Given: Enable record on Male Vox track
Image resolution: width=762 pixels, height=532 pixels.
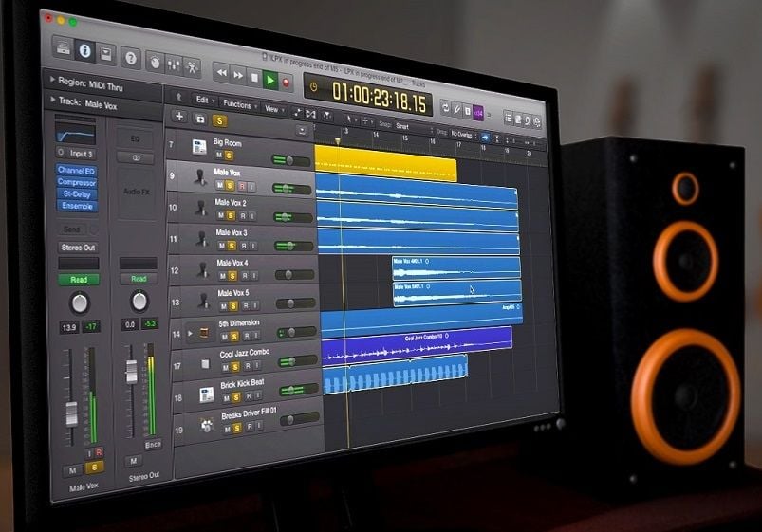Looking at the screenshot, I should pos(242,186).
